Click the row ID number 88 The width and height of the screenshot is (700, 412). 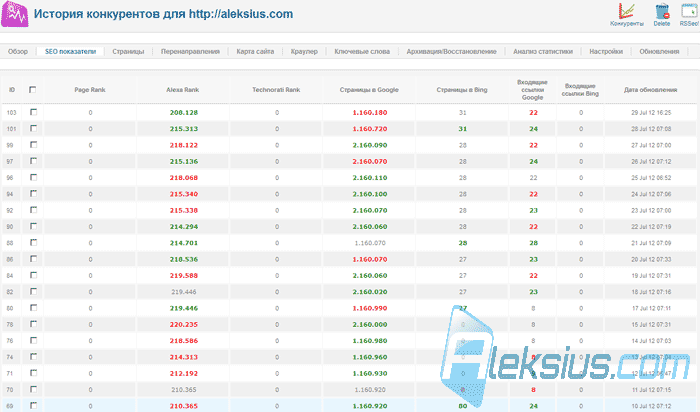coord(10,243)
